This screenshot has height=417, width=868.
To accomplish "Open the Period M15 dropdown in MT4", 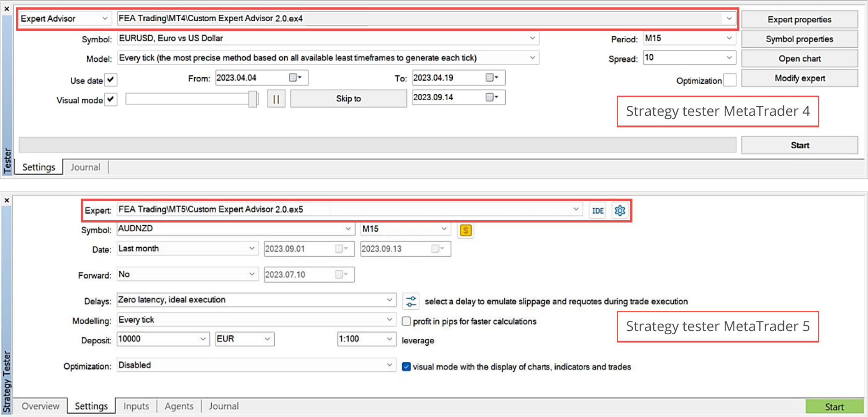I will (729, 38).
